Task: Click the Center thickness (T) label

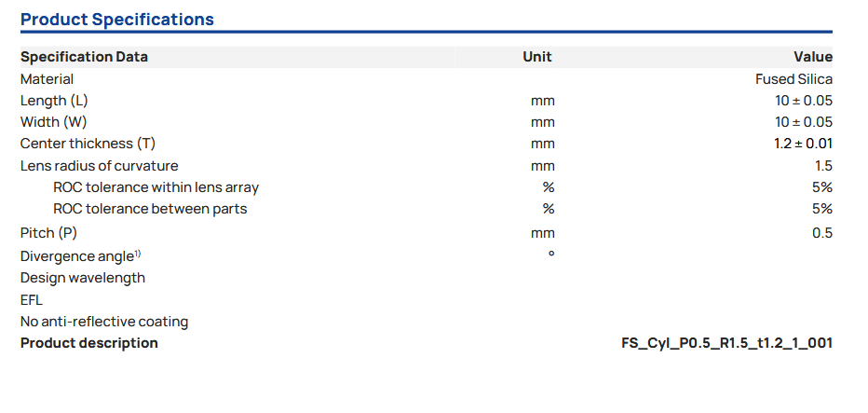Action: pyautogui.click(x=88, y=144)
